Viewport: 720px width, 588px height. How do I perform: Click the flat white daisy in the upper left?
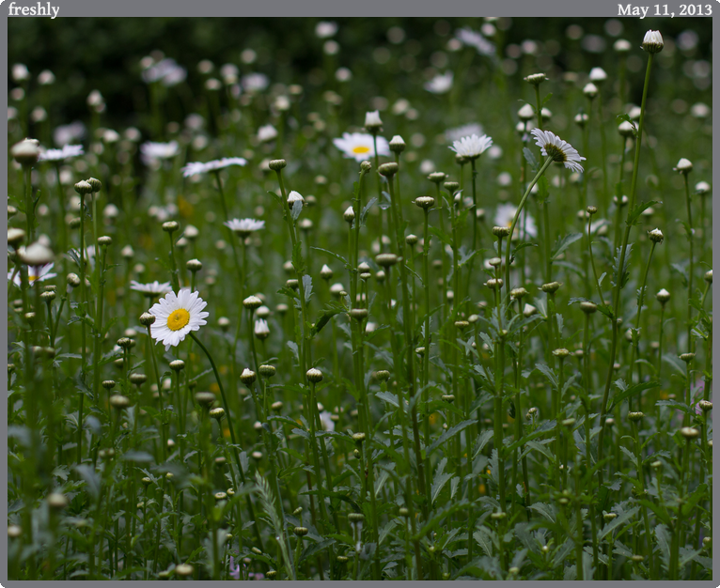tap(213, 166)
